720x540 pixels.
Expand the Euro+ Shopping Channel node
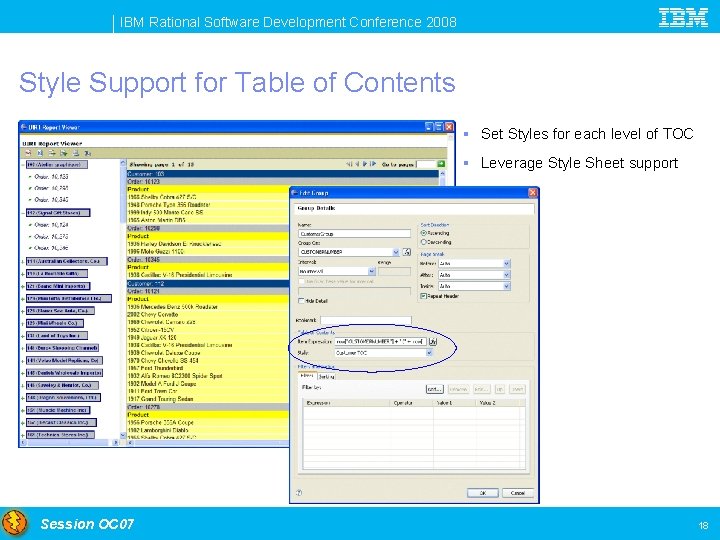pos(22,349)
